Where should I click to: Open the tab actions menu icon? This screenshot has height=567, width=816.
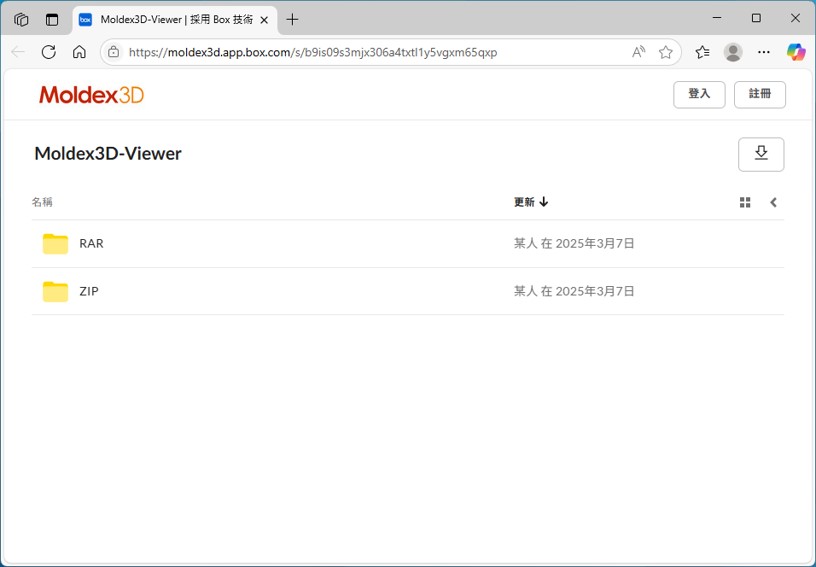52,20
